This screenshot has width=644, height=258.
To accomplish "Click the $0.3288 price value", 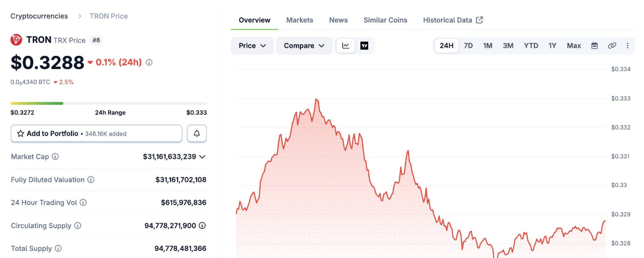I will 47,62.
